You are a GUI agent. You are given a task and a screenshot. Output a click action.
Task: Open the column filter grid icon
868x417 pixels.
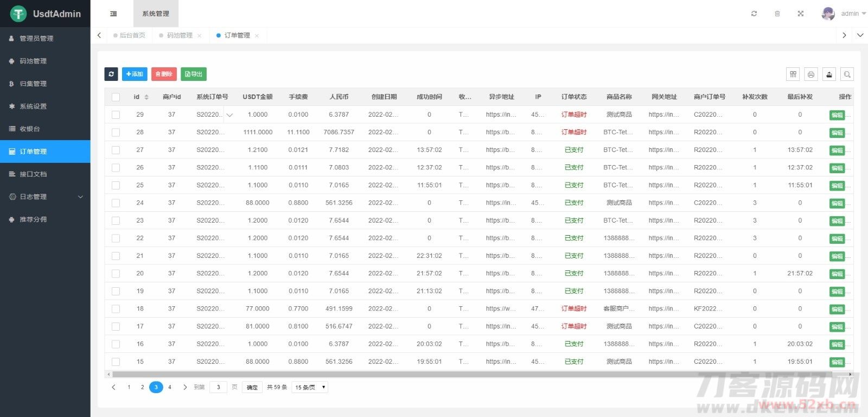point(793,74)
